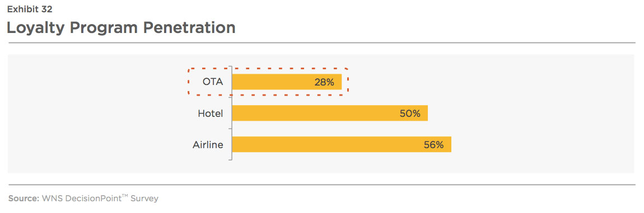Click the 50% value label
The height and width of the screenshot is (213, 644).
[x=410, y=113]
